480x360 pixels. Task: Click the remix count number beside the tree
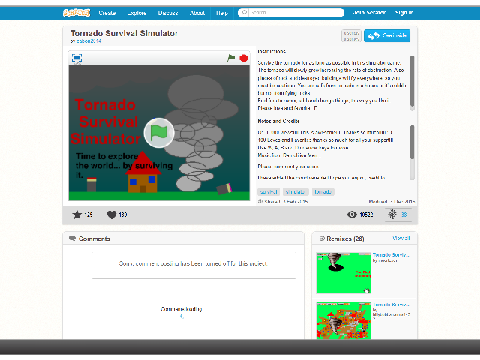404,215
